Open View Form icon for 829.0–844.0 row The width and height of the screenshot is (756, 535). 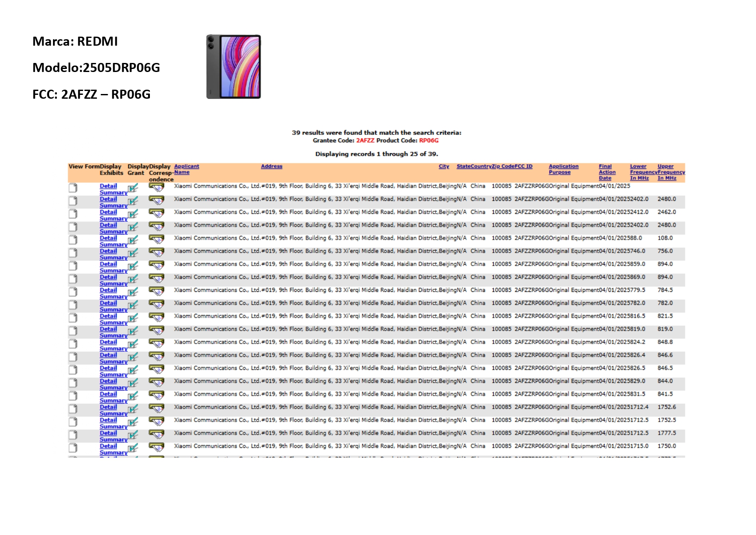73,383
